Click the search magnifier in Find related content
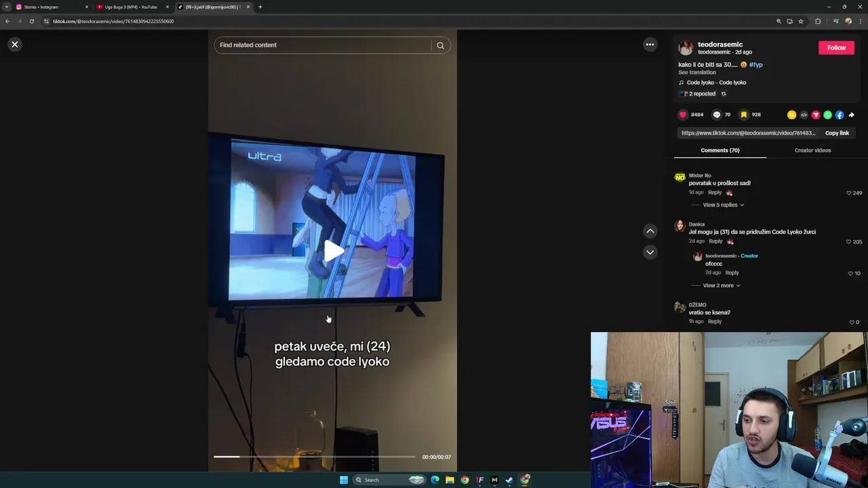 point(440,45)
